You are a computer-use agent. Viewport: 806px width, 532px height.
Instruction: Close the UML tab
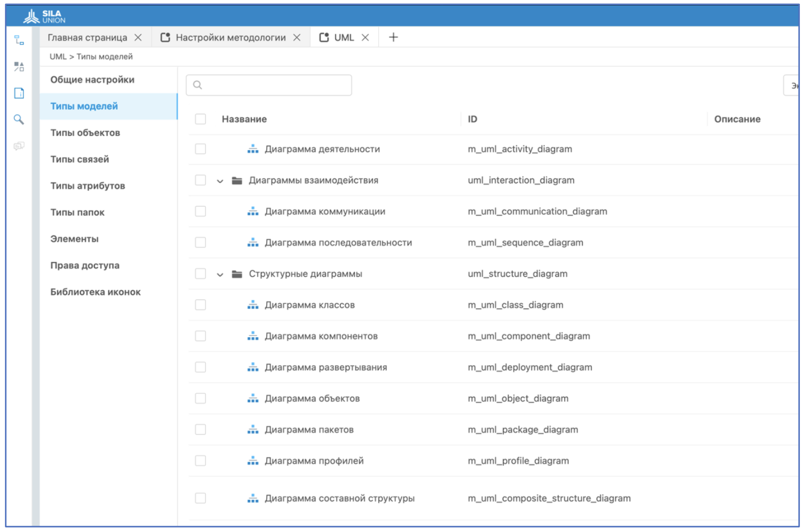coord(366,37)
